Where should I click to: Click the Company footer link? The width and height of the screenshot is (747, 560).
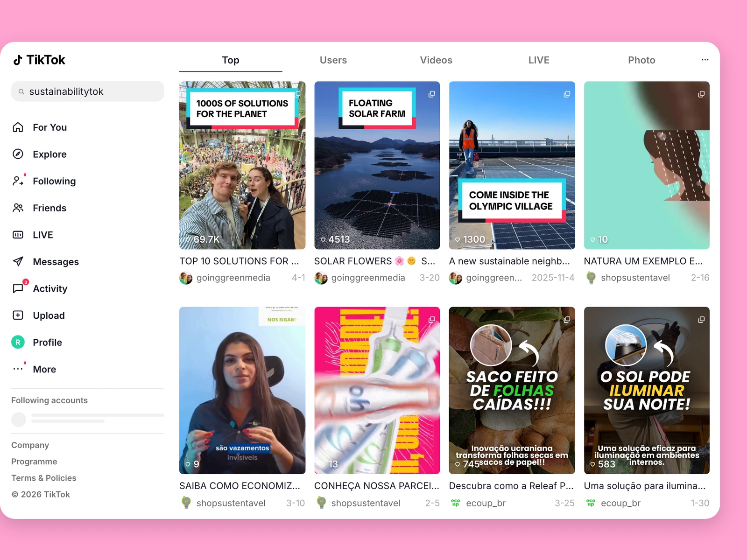pos(30,445)
